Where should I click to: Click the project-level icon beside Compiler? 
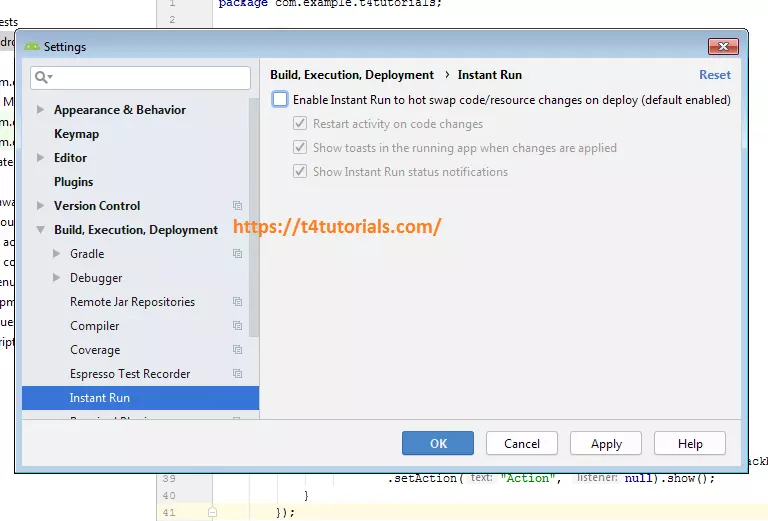237,326
